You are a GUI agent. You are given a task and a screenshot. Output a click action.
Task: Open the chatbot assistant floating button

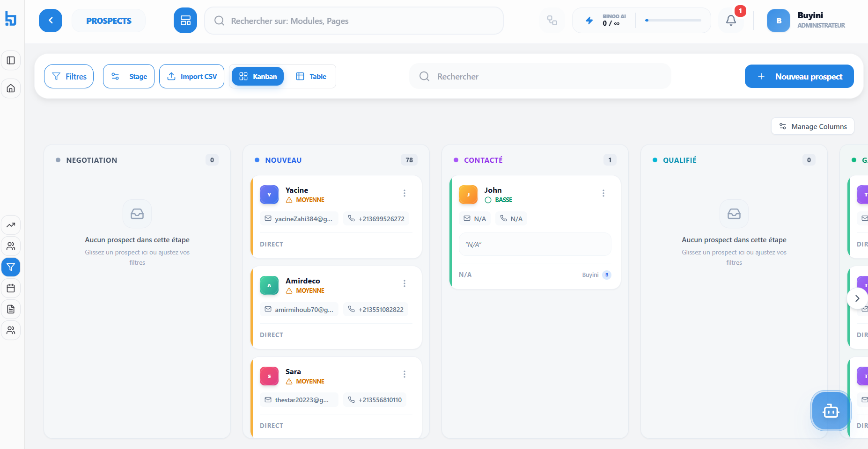point(831,411)
